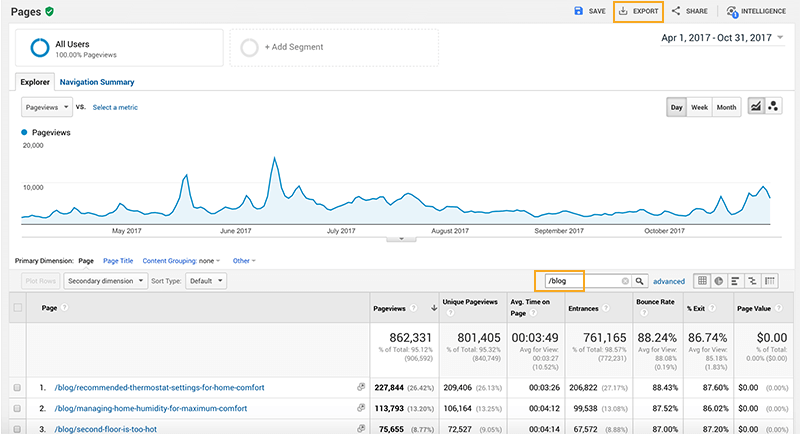Collapse the chart using the handle below it

point(401,239)
